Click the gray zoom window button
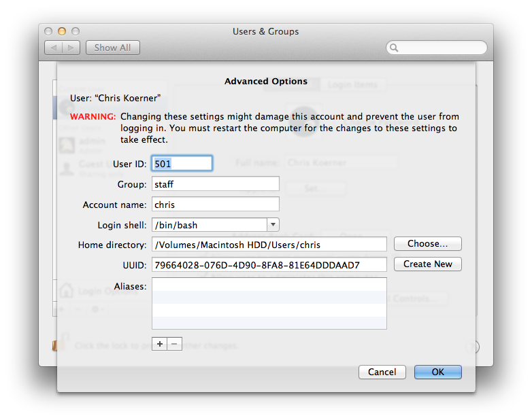 tap(76, 31)
